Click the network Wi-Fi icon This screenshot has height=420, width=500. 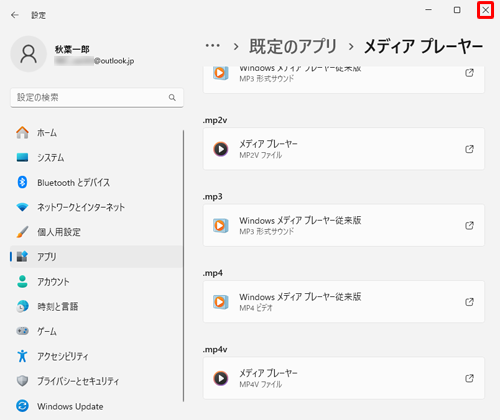[22, 207]
